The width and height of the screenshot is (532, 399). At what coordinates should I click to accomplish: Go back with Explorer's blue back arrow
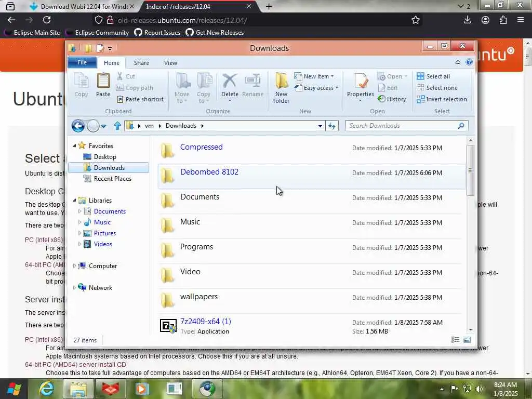tap(78, 126)
